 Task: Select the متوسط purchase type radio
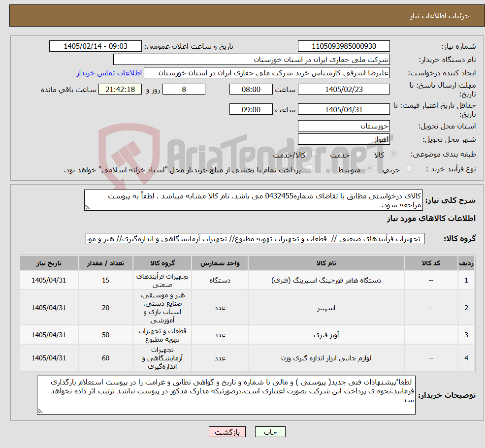tap(370, 168)
